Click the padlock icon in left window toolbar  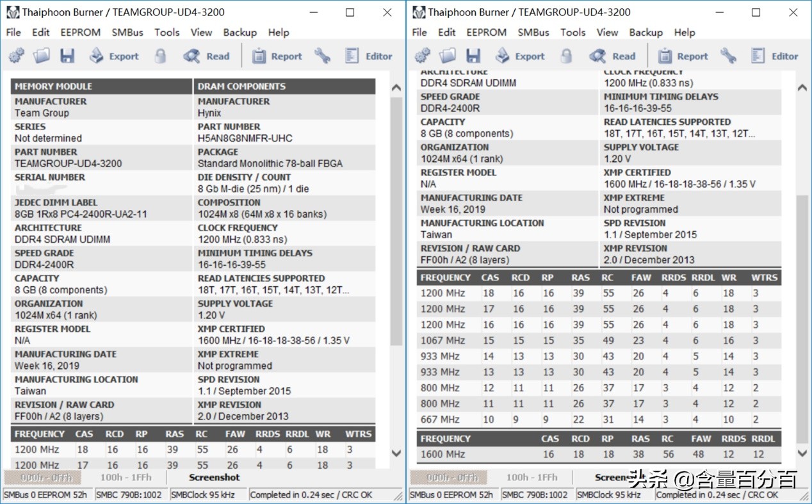pos(160,56)
